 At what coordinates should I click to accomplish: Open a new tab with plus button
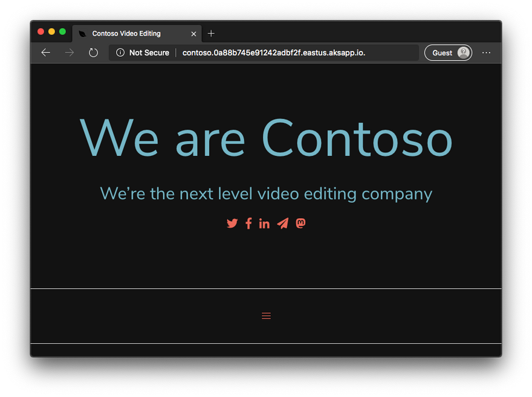point(211,34)
